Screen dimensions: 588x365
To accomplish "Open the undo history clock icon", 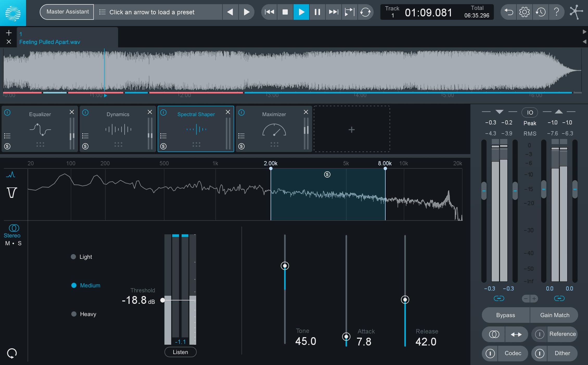I will coord(540,12).
